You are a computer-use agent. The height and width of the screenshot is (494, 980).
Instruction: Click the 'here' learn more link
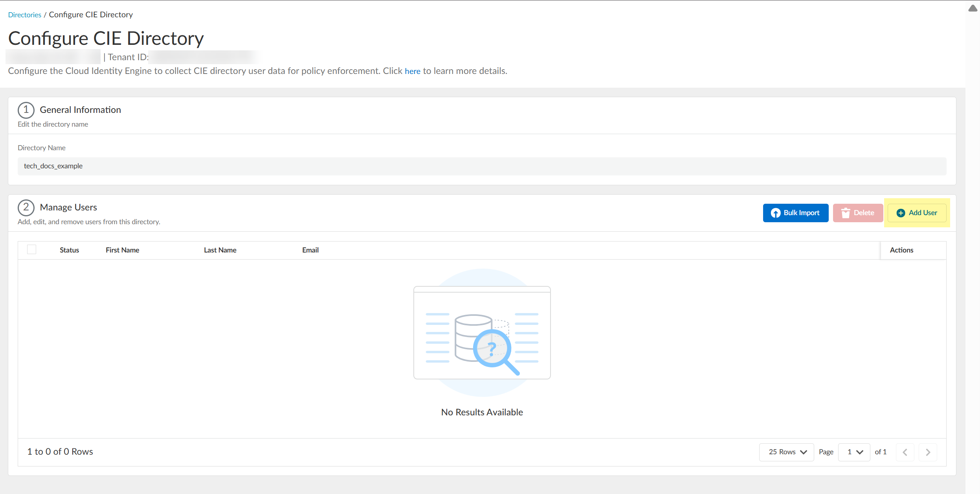coord(412,71)
